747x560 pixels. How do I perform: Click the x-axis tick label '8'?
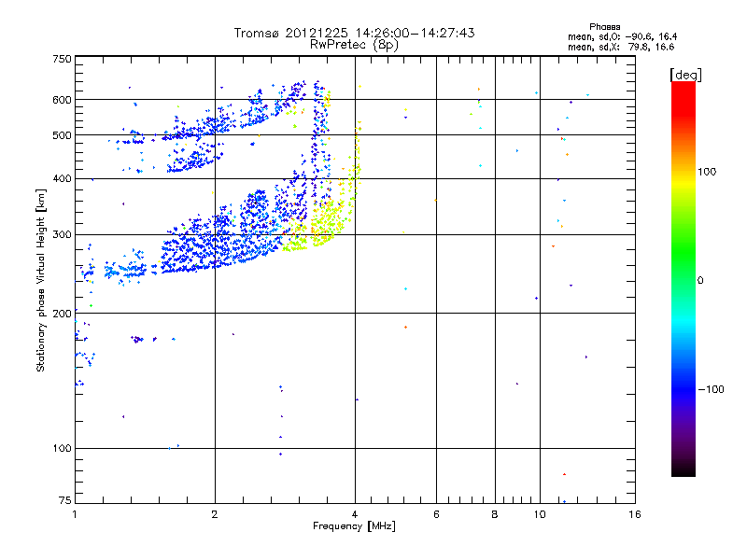pos(495,514)
